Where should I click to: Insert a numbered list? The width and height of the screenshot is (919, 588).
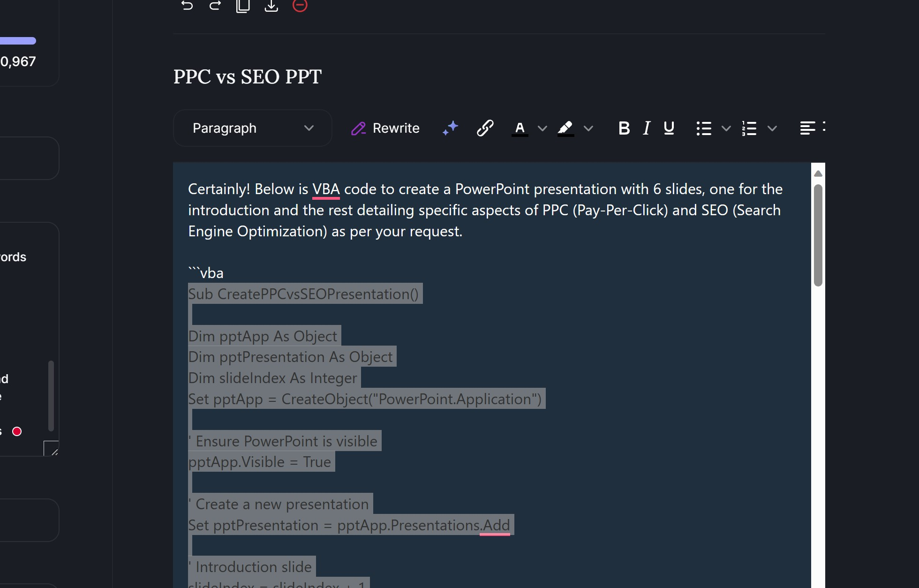pos(749,128)
